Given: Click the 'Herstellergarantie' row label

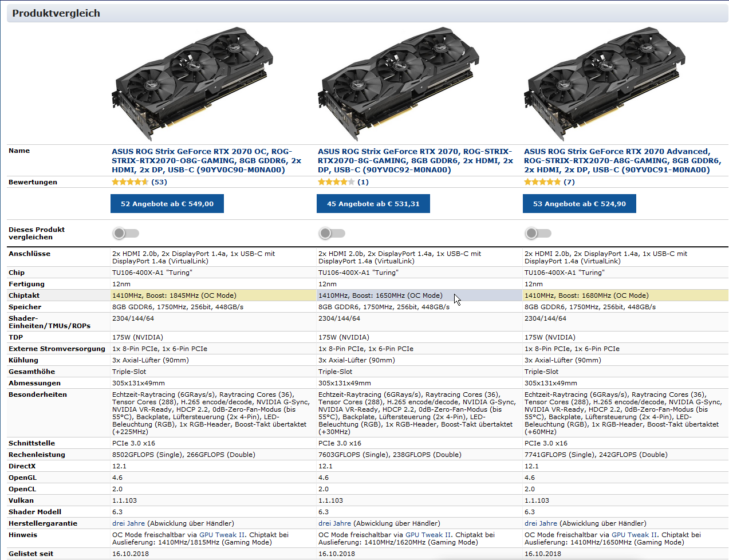Looking at the screenshot, I should [x=43, y=523].
